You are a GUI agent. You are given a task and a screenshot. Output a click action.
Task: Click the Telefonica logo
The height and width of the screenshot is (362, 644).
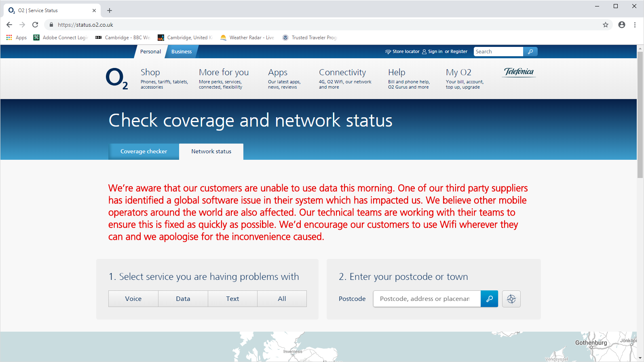point(519,72)
